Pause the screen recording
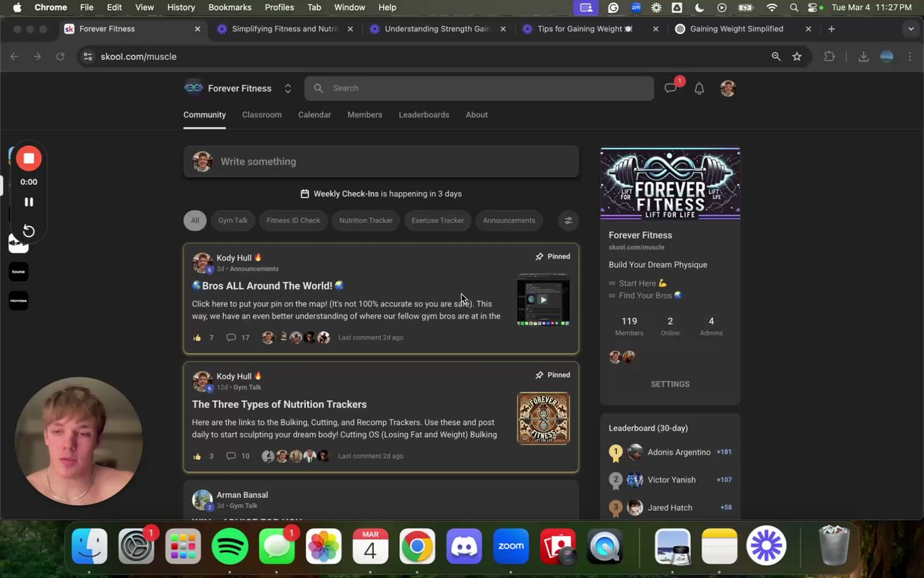Screen dimensions: 924x578 [x=29, y=202]
